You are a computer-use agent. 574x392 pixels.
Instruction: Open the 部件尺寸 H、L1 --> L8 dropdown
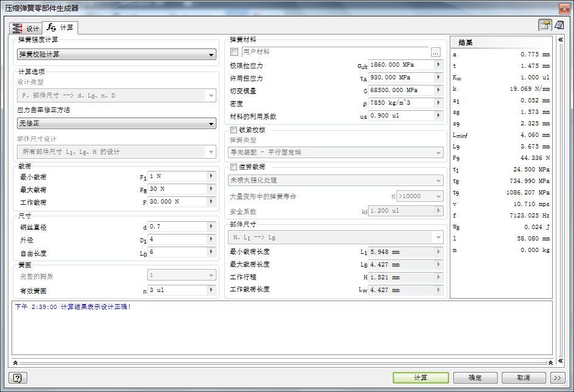pyautogui.click(x=335, y=237)
